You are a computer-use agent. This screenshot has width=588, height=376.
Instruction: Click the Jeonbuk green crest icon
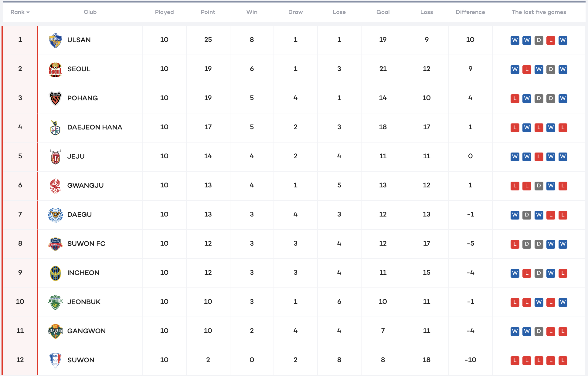click(x=55, y=302)
